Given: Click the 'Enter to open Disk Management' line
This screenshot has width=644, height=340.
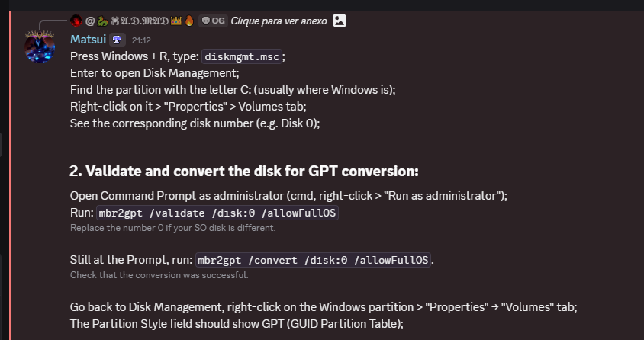Looking at the screenshot, I should pos(154,73).
